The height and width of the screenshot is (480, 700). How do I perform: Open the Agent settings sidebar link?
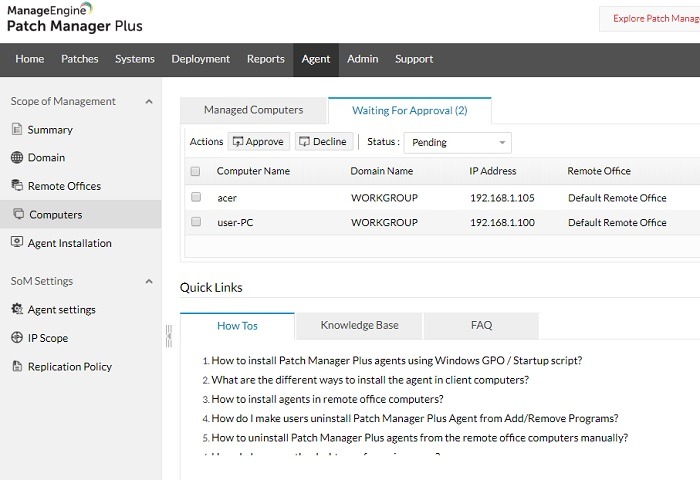pyautogui.click(x=62, y=310)
